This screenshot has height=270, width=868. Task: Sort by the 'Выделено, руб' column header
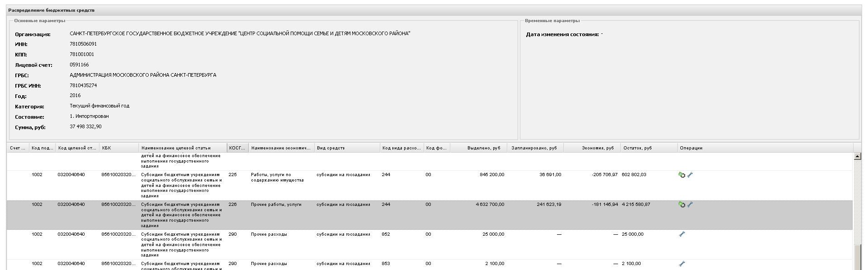pos(479,148)
